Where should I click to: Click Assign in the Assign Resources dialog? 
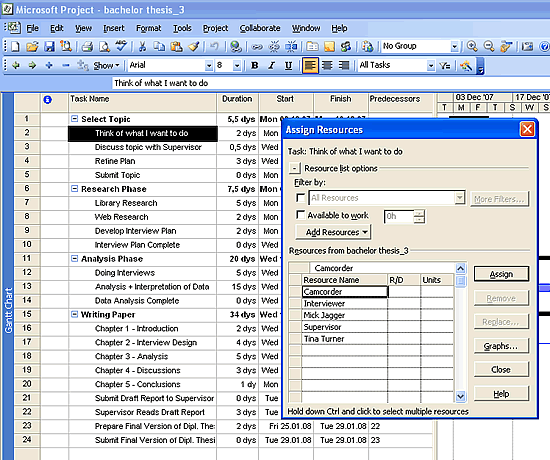(501, 274)
